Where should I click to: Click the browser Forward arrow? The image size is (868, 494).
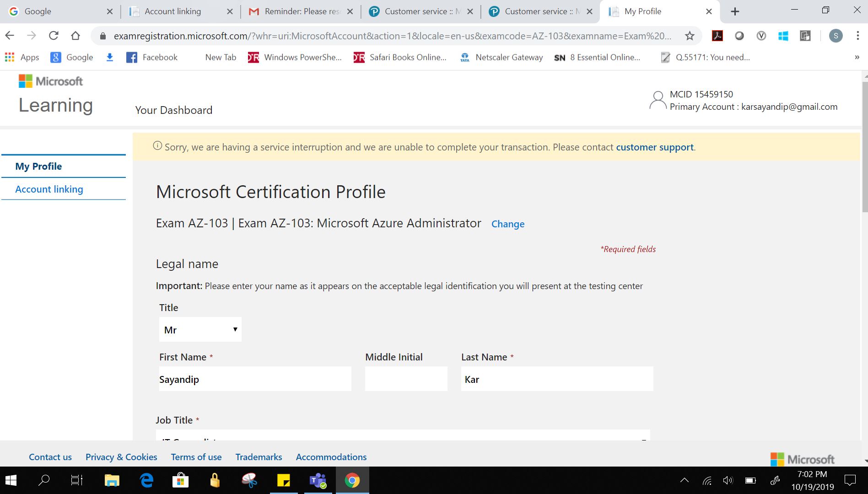[x=31, y=36]
